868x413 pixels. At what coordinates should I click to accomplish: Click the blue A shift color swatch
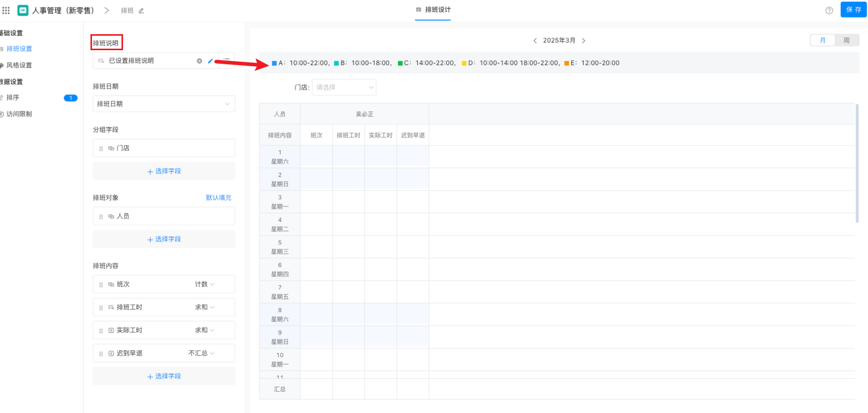point(275,63)
